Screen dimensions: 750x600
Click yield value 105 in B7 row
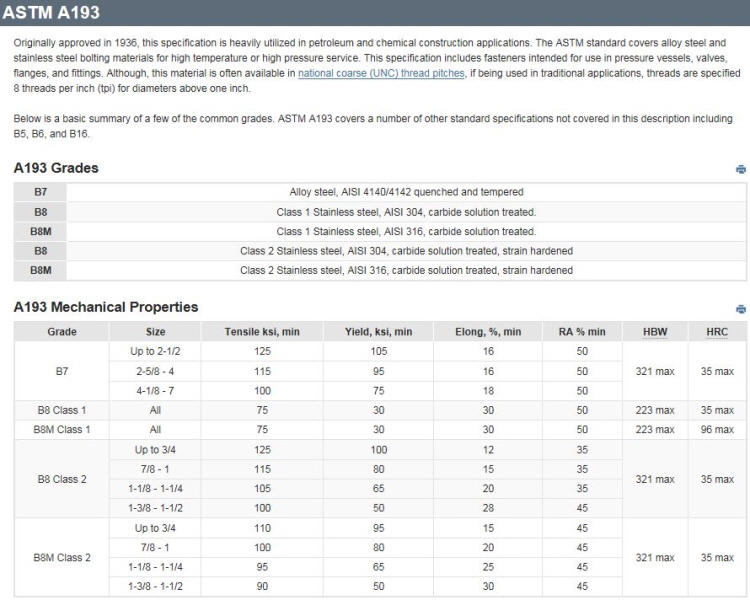coord(378,352)
